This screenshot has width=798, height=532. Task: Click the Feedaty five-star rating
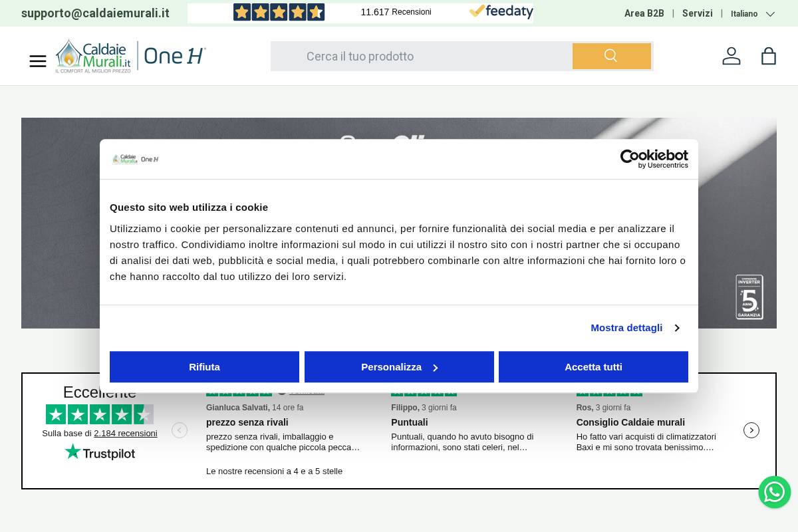point(279,12)
